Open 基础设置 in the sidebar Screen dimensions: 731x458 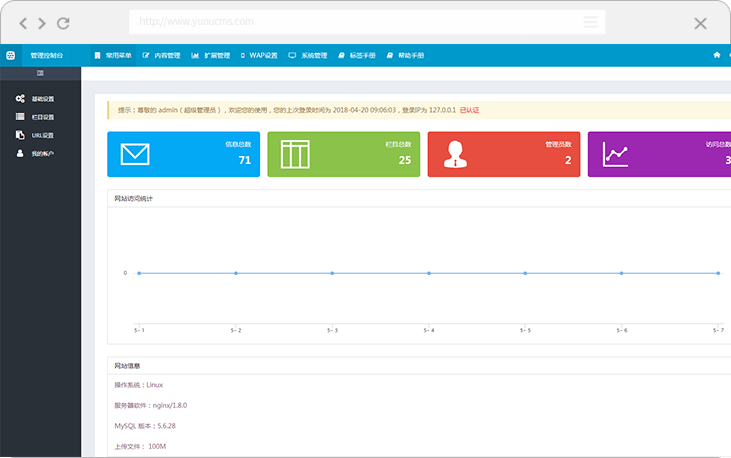(x=41, y=99)
